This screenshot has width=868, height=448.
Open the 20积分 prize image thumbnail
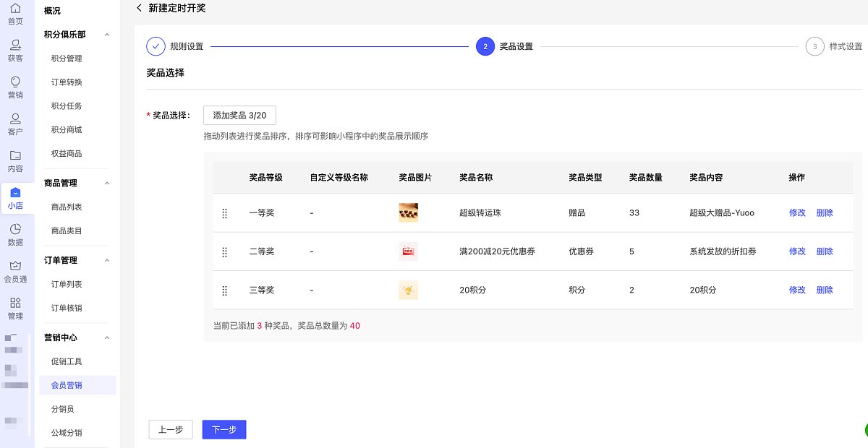point(409,290)
